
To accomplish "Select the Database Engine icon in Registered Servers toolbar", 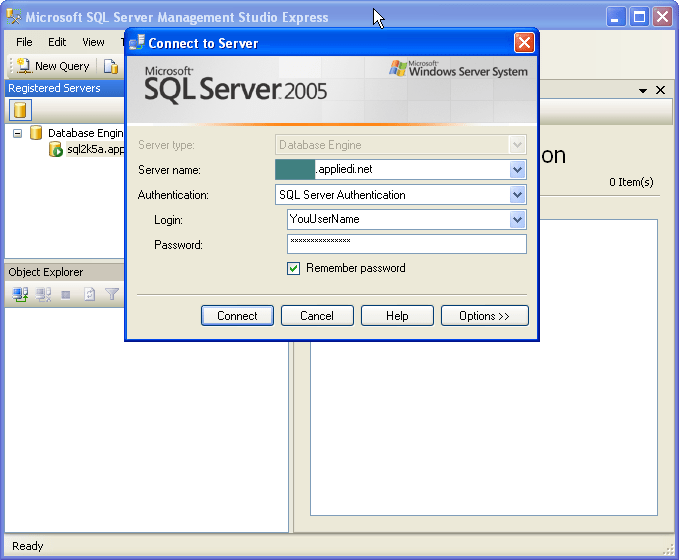I will (x=20, y=110).
